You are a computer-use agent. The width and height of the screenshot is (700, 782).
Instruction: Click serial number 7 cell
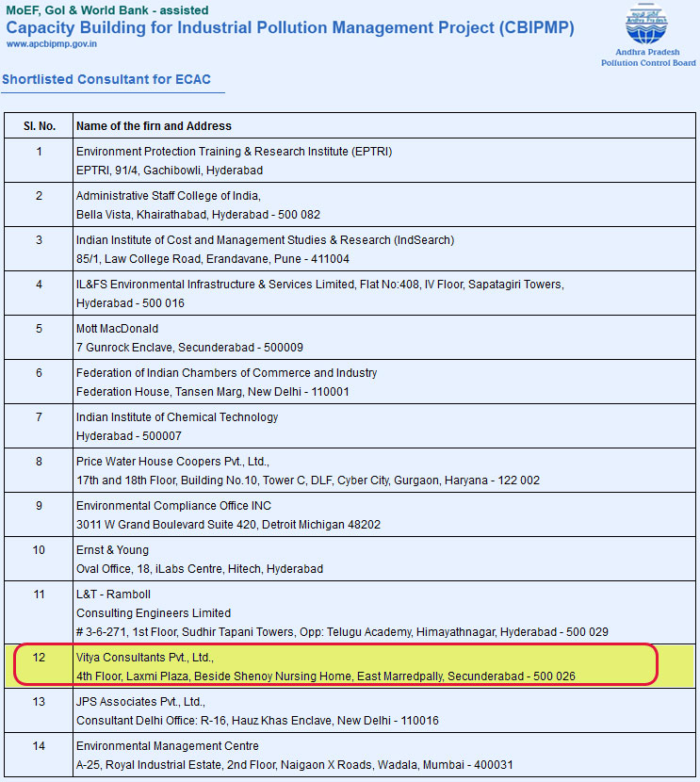(x=39, y=427)
